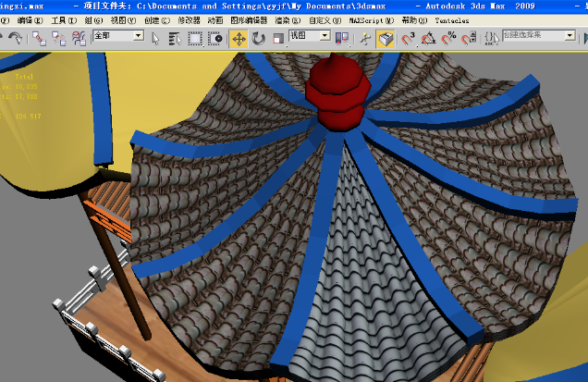Toggle the Spinner Snap magnet
Viewport: 588px width, 382px height.
coord(469,38)
